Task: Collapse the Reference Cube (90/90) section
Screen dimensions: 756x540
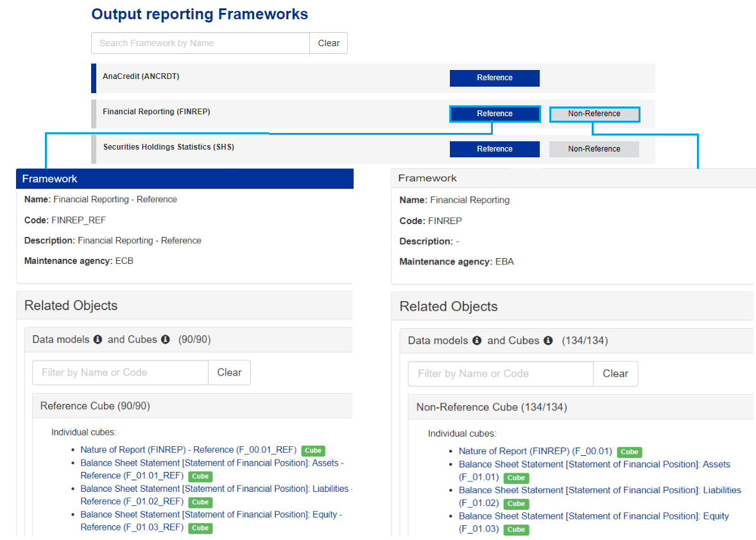Action: tap(95, 406)
